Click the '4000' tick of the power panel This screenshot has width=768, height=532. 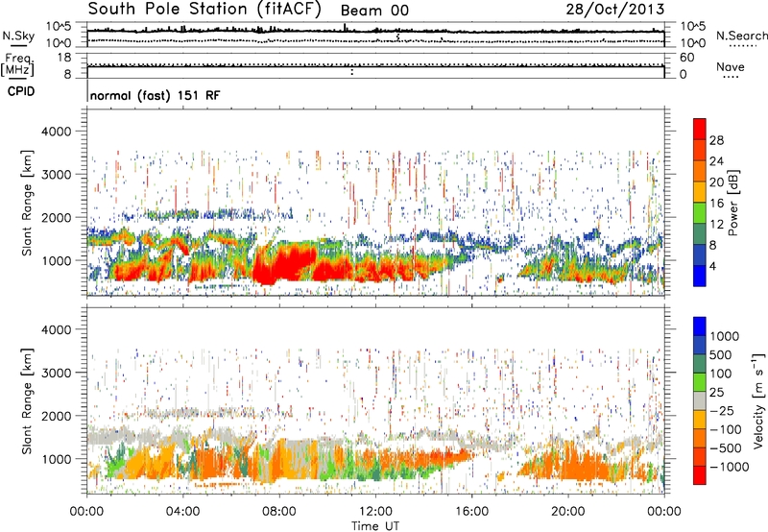coord(57,132)
